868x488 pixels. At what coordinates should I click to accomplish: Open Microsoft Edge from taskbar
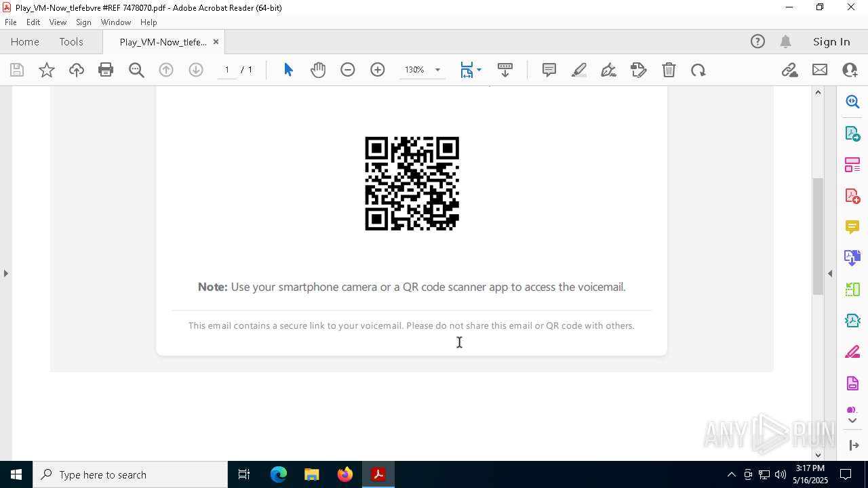[279, 474]
